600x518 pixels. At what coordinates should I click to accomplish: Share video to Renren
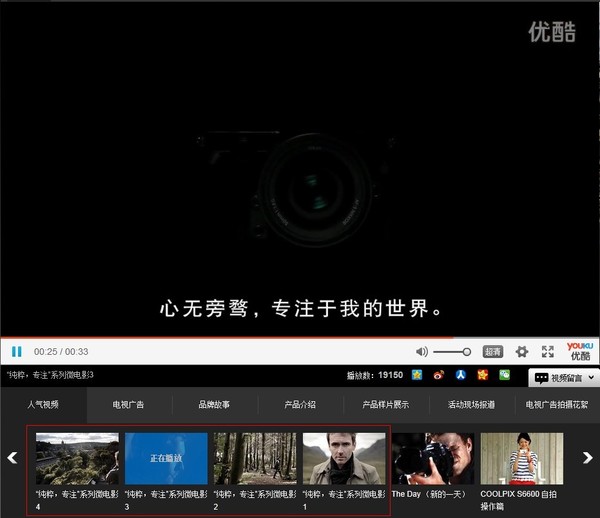click(461, 375)
